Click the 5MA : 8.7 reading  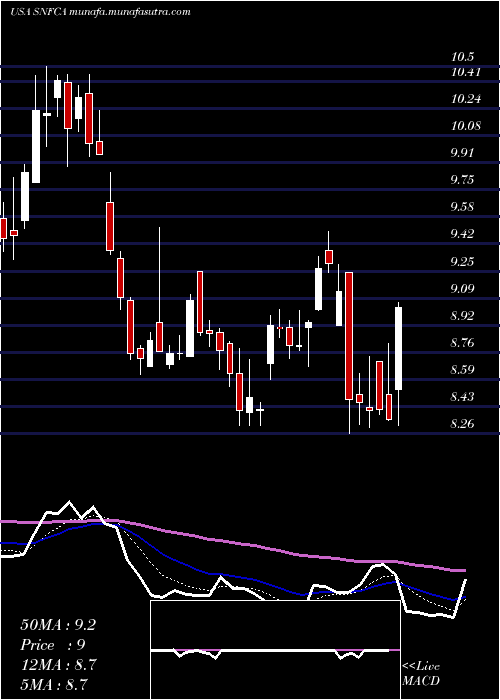pos(54,684)
